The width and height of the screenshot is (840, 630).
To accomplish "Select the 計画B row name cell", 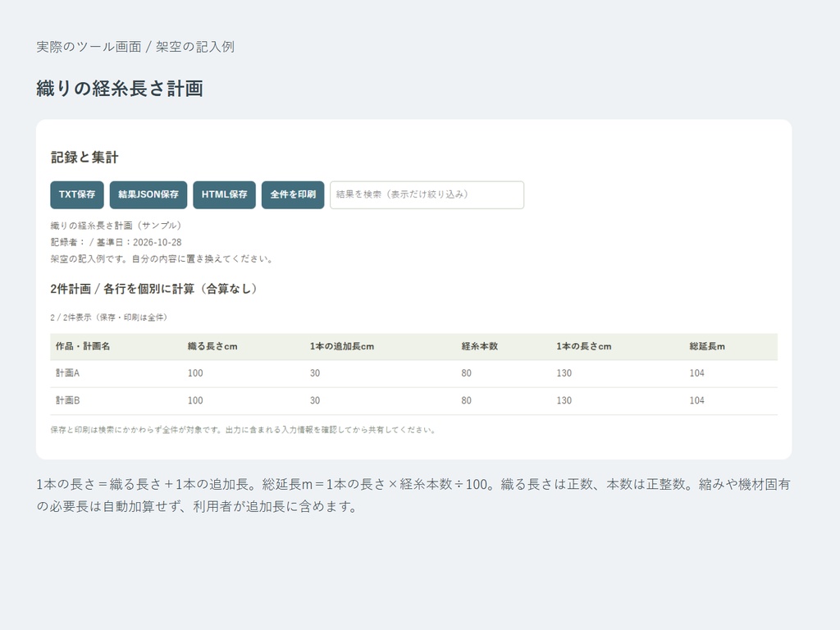I will pyautogui.click(x=67, y=400).
